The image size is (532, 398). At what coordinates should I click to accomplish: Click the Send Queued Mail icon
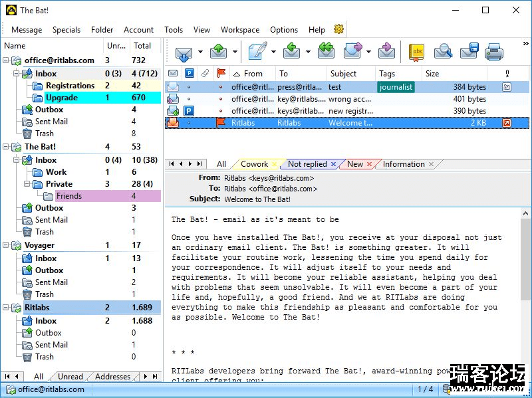pyautogui.click(x=219, y=52)
